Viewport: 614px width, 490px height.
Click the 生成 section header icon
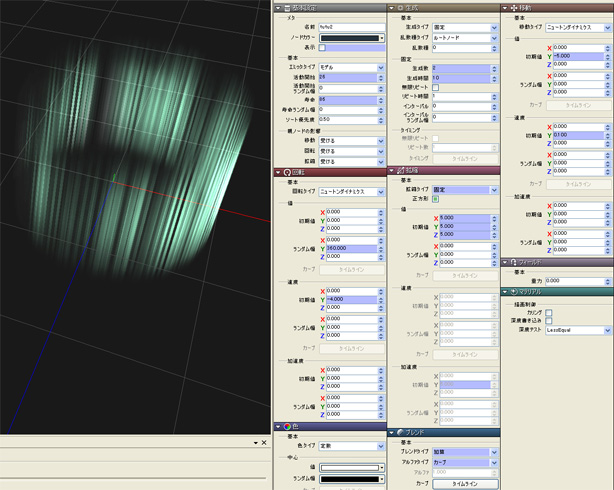coord(401,8)
